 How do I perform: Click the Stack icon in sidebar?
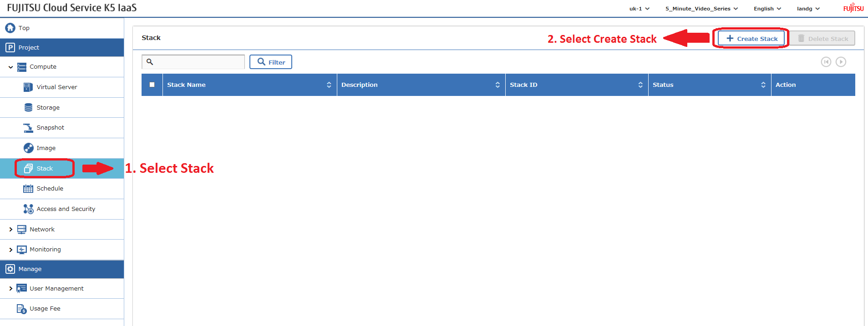click(28, 169)
